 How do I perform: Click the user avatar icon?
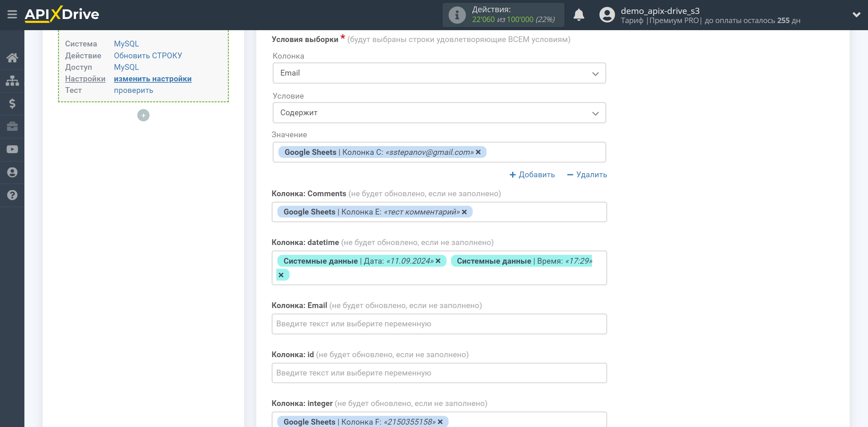click(607, 15)
